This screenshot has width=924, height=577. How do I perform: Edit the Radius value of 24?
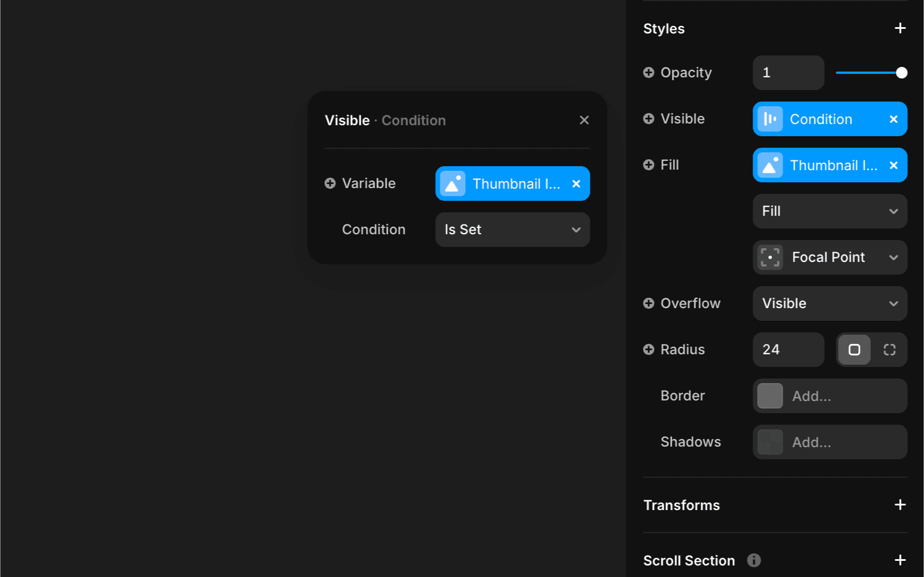click(788, 349)
